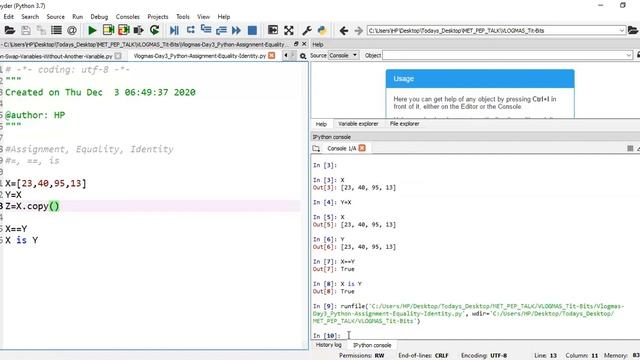Go forward with the right arrow icon
Image resolution: width=640 pixels, height=360 pixels.
pos(358,31)
